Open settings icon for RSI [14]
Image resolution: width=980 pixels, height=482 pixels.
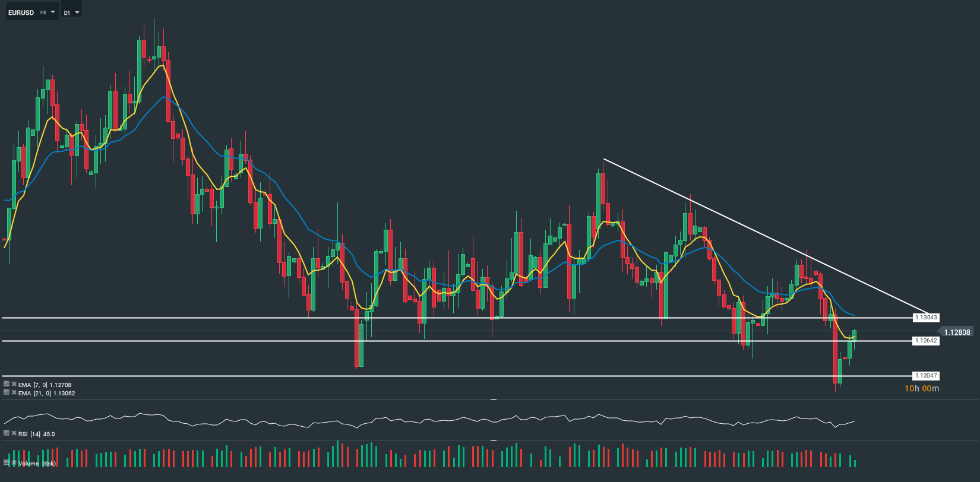coord(7,434)
